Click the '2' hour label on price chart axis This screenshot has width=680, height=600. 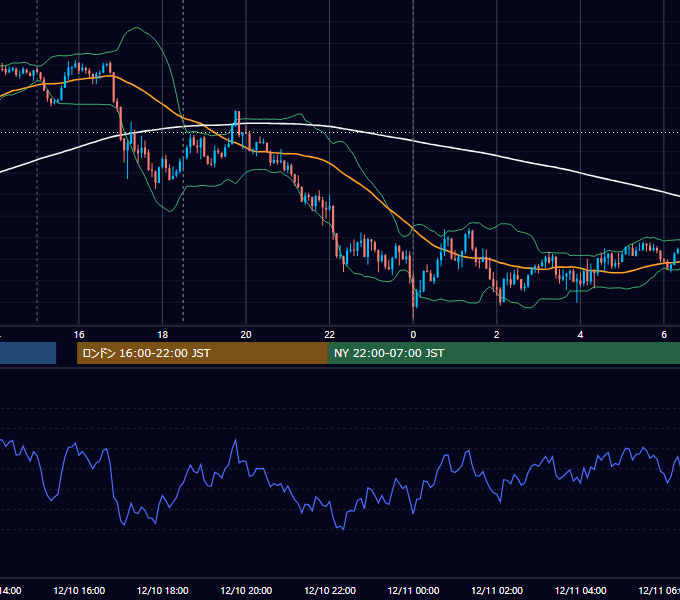pos(497,335)
